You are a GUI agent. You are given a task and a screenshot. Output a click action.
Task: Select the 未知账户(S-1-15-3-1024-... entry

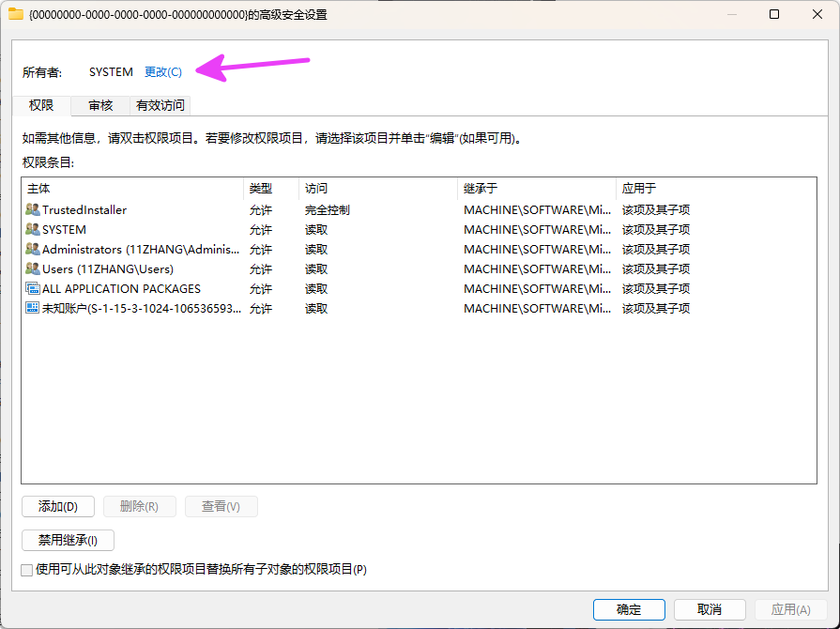click(x=419, y=308)
